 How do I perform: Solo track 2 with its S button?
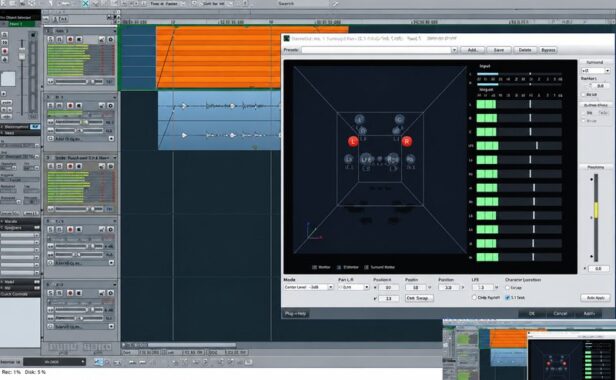[x=51, y=105]
